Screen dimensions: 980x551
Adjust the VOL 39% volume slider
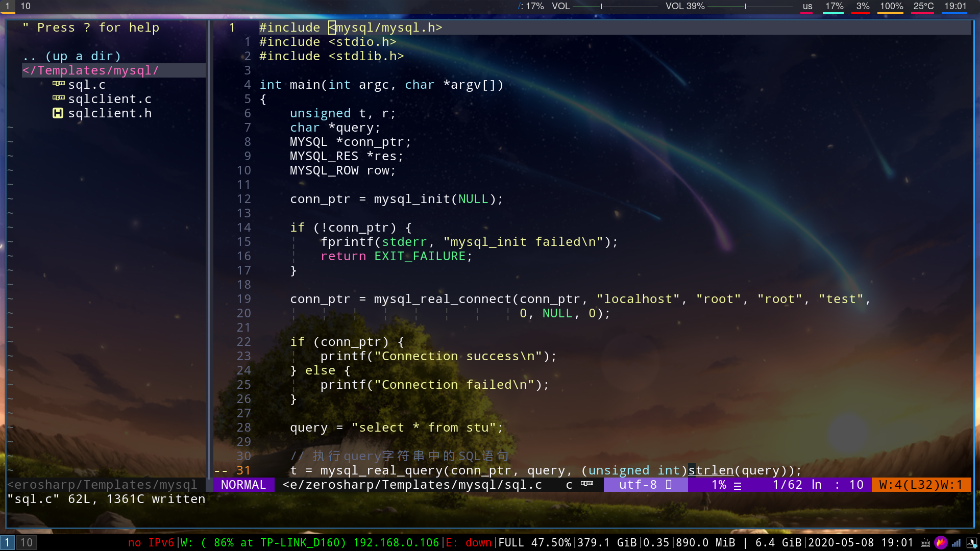[x=745, y=6]
